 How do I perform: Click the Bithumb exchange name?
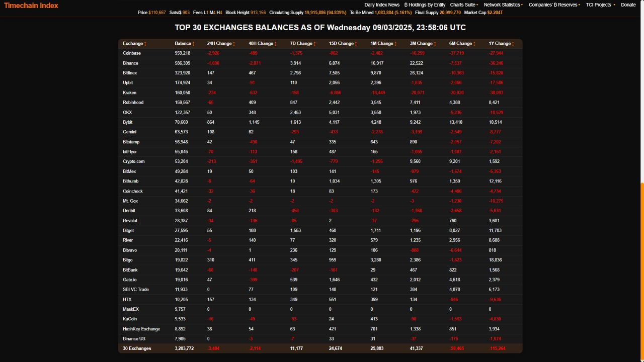[130, 181]
